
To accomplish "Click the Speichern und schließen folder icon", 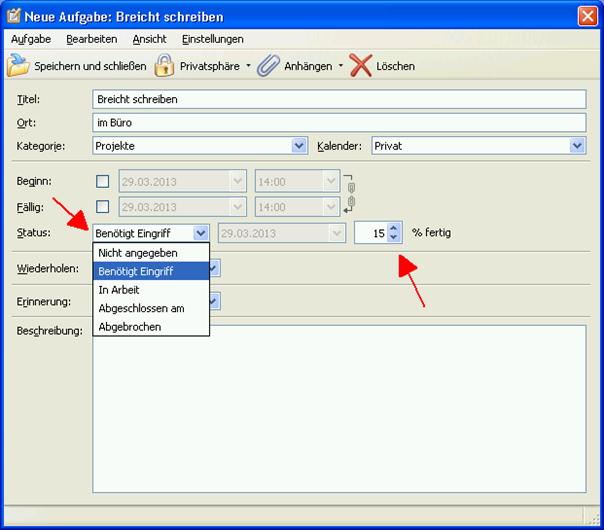I will [x=18, y=65].
